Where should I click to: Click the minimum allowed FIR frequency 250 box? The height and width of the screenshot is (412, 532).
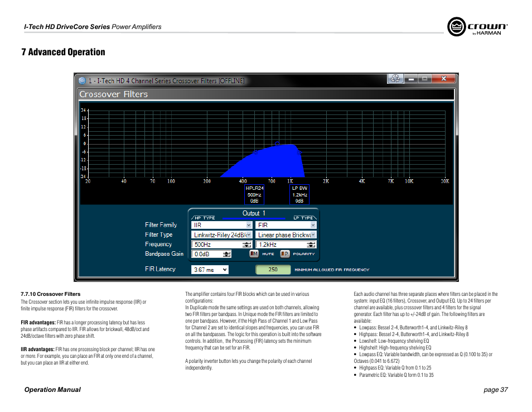tap(273, 270)
